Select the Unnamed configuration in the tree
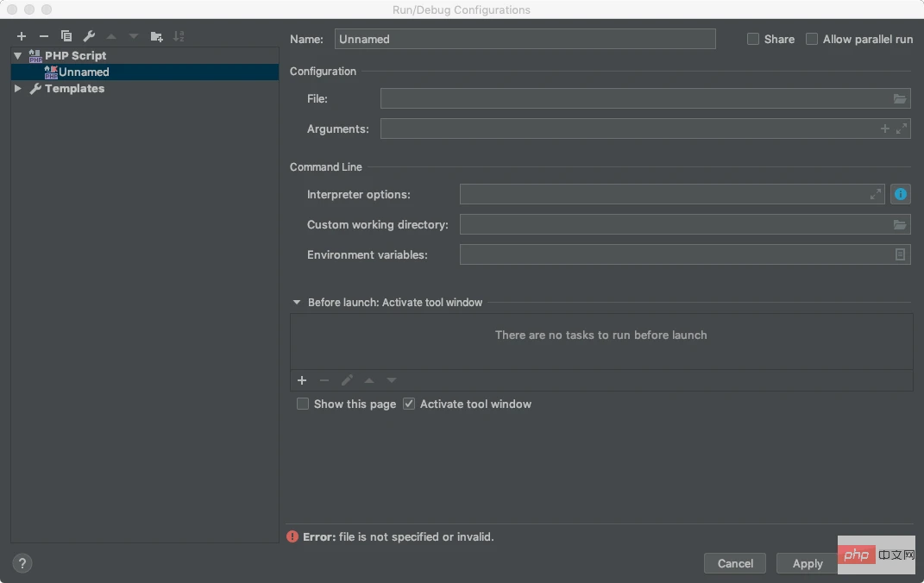 pos(84,72)
